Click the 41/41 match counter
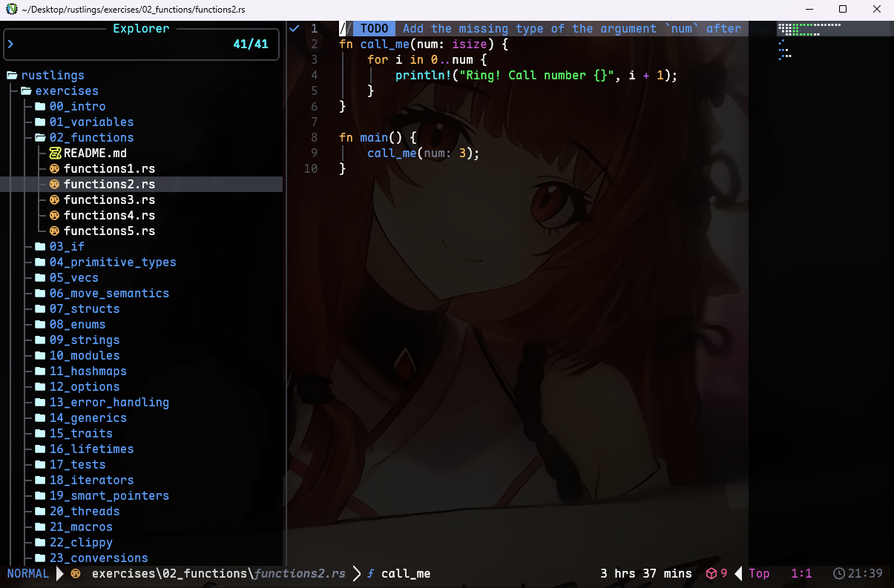Viewport: 894px width, 588px height. point(251,44)
